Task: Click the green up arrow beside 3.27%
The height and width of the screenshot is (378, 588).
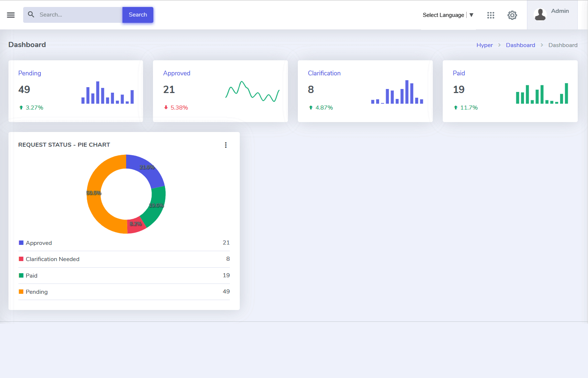Action: 21,108
